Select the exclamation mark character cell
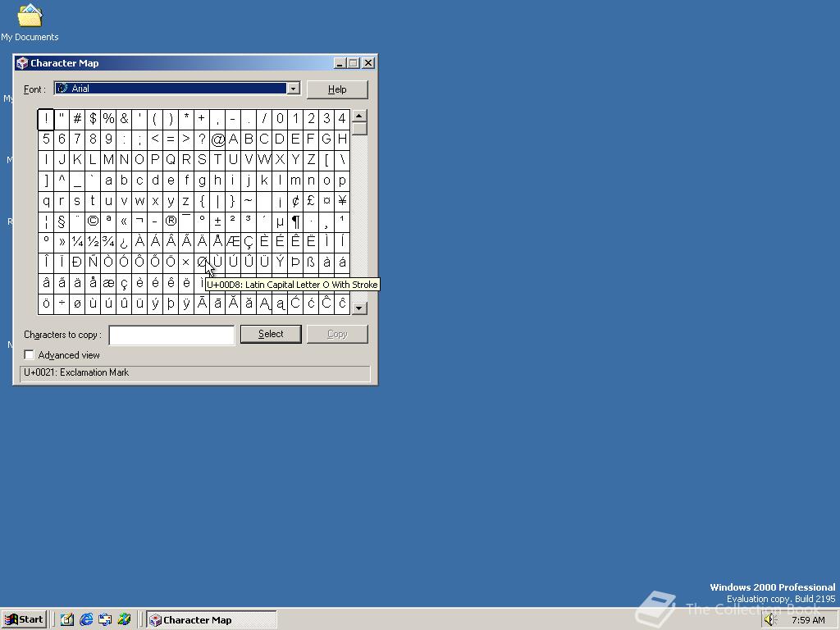The height and width of the screenshot is (630, 840). pyautogui.click(x=46, y=119)
